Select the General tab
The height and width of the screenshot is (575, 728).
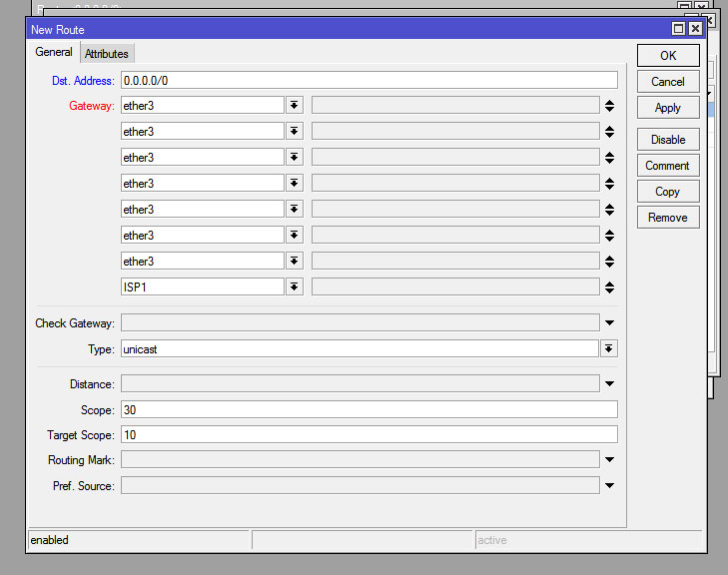pyautogui.click(x=54, y=53)
